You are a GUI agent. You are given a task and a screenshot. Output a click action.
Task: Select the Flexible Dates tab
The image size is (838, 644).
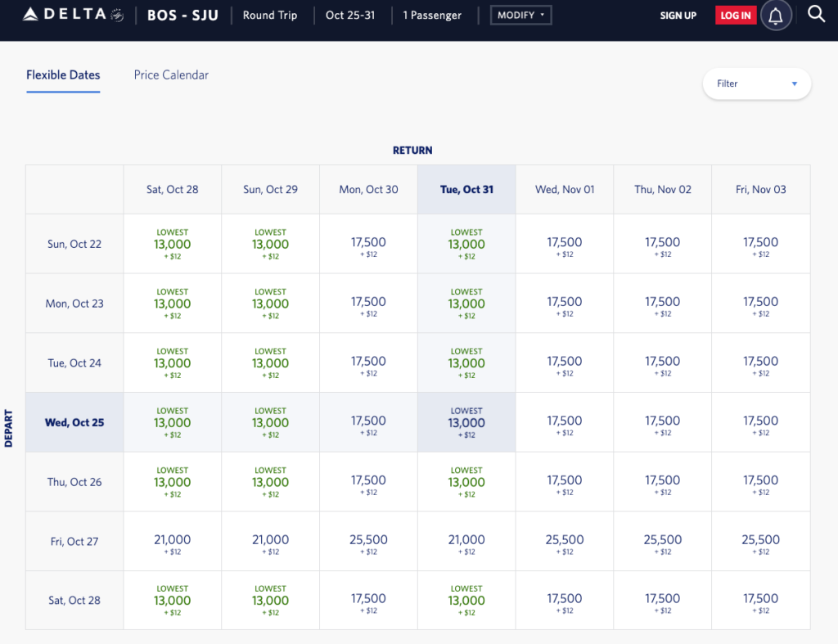(63, 74)
